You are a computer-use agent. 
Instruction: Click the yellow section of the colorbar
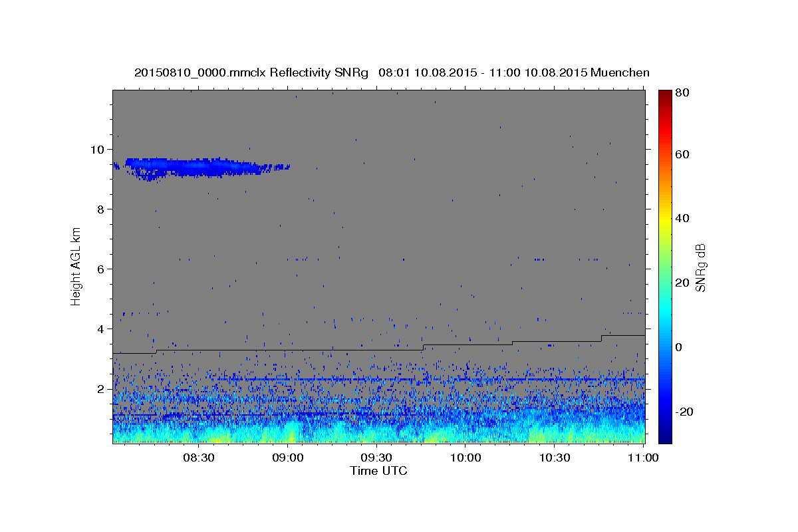(665, 219)
